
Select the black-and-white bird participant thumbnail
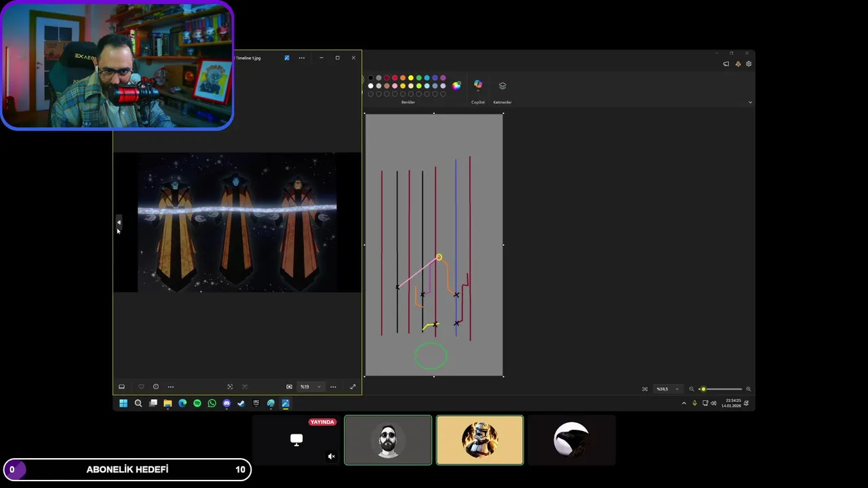point(572,441)
